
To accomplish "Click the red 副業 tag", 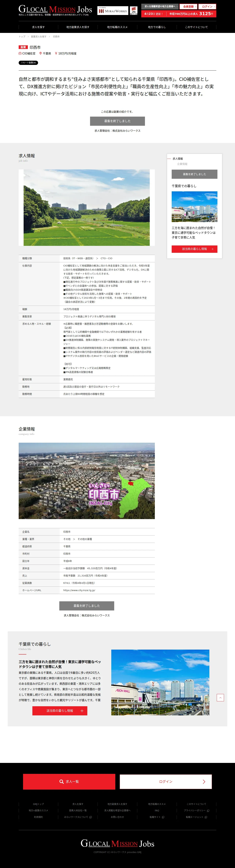I will (23, 47).
